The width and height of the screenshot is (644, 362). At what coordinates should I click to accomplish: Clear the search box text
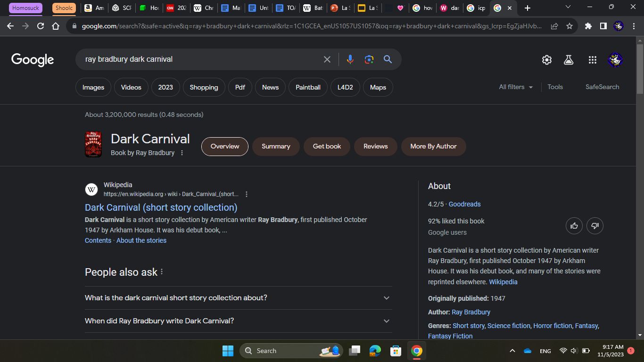tap(327, 59)
